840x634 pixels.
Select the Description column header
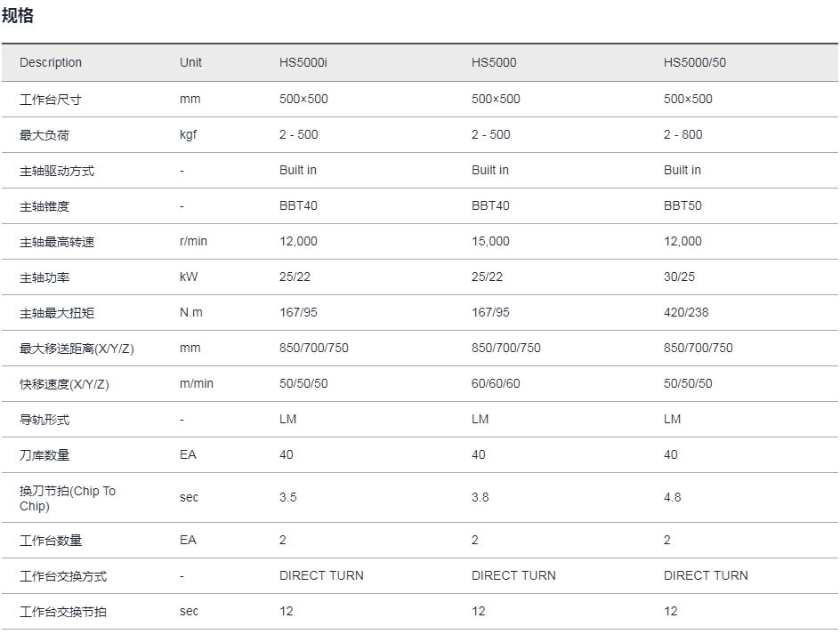51,62
